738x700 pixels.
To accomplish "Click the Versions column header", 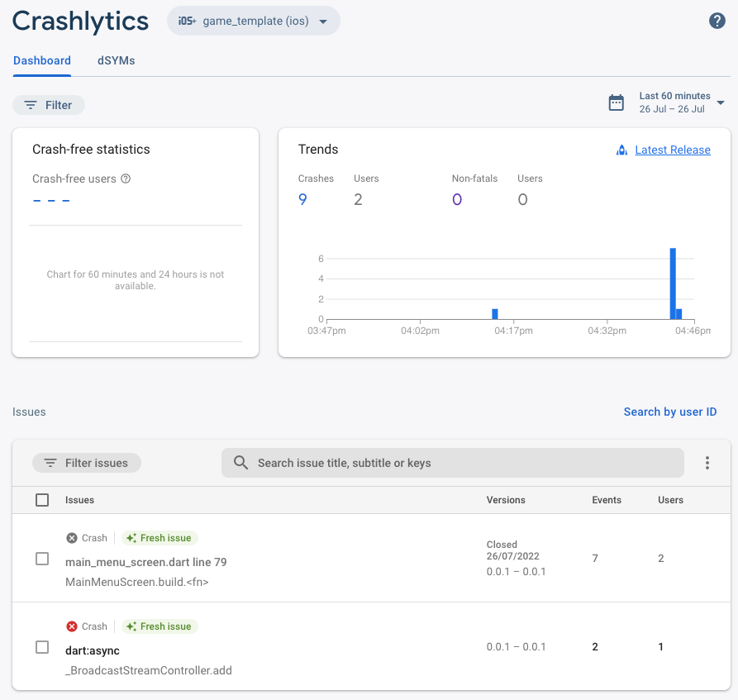I will coord(506,500).
